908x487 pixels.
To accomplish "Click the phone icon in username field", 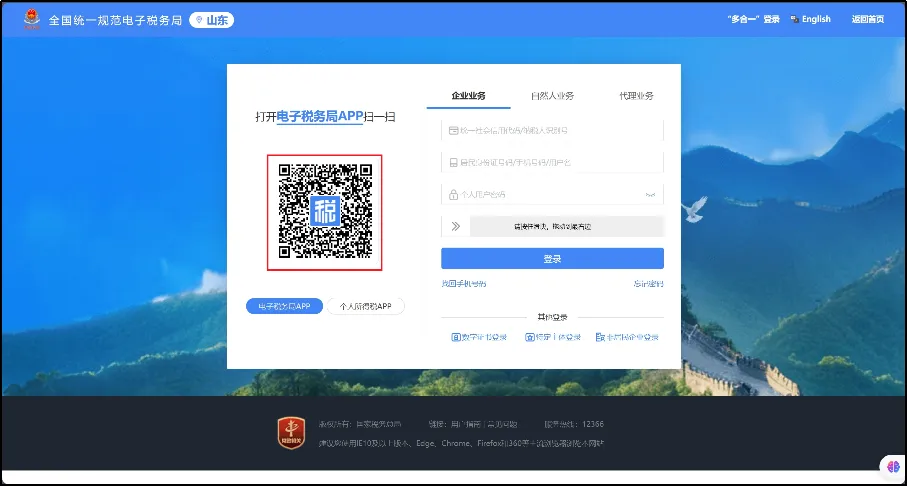I will (453, 163).
